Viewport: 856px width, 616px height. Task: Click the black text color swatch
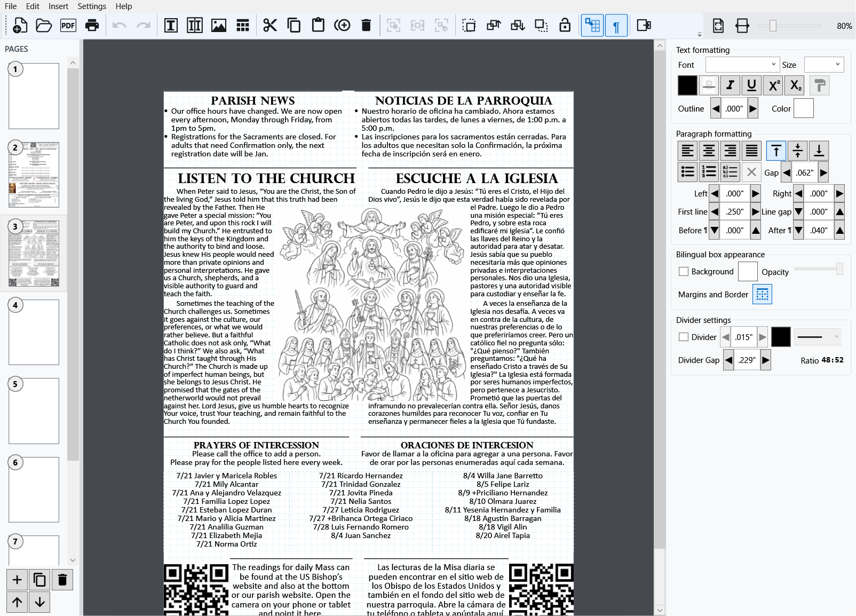(687, 85)
